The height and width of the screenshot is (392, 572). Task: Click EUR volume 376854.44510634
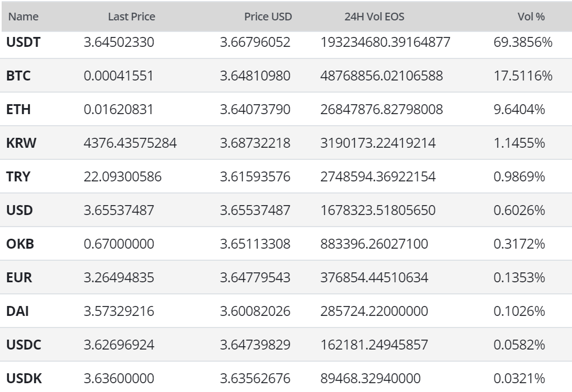click(x=375, y=277)
